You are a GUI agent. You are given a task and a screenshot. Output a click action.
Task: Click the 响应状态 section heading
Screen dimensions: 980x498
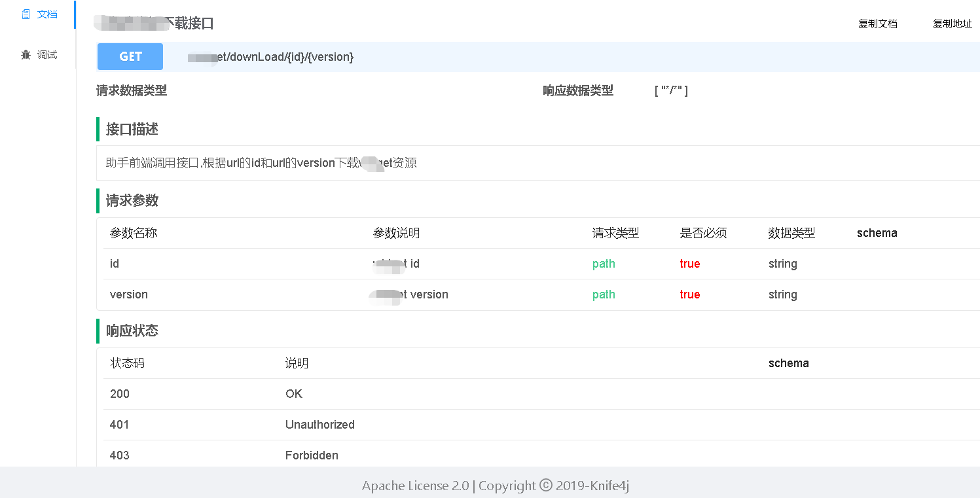click(x=132, y=330)
